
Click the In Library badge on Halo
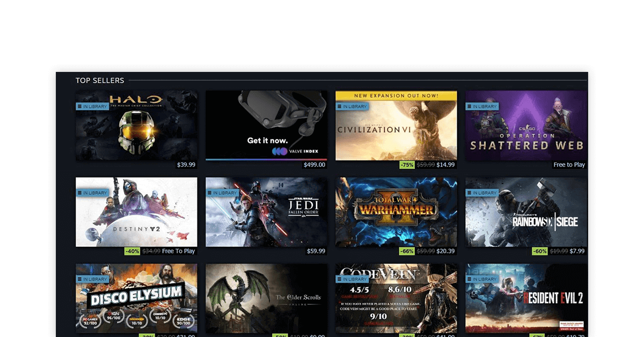point(92,106)
